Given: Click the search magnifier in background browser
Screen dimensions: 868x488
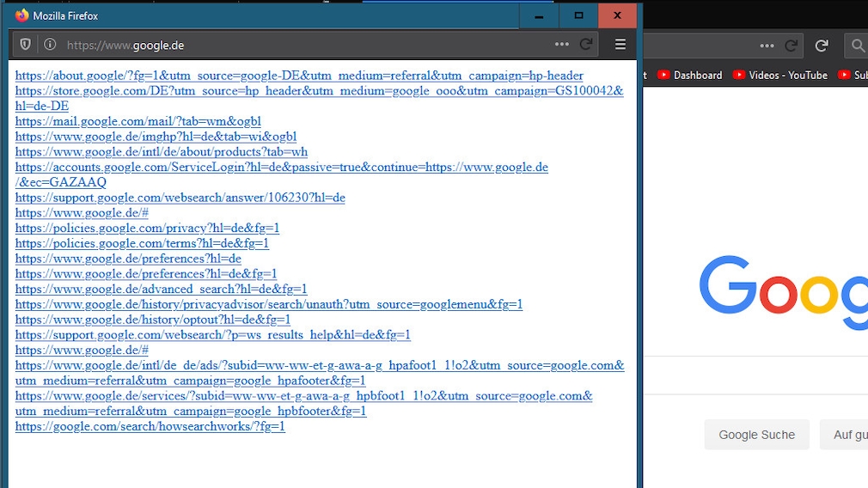Looking at the screenshot, I should click(x=857, y=46).
